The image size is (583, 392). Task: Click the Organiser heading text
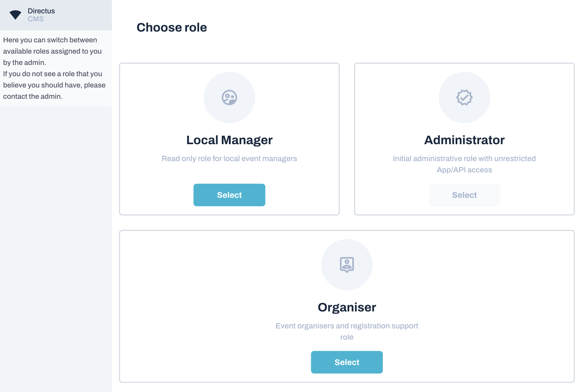click(347, 307)
